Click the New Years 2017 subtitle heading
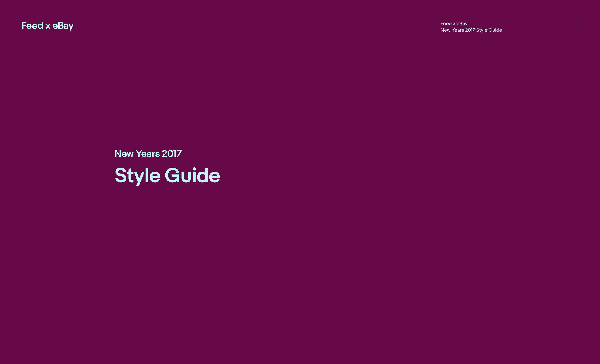The width and height of the screenshot is (600, 364). tap(148, 154)
